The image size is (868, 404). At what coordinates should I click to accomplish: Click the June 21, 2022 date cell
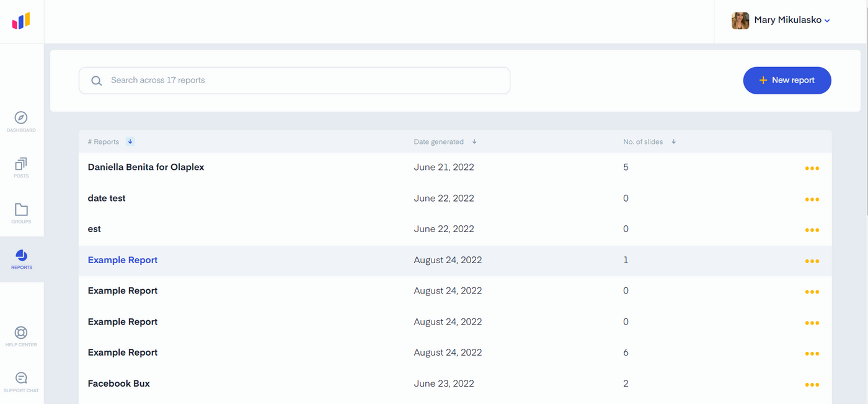[444, 167]
